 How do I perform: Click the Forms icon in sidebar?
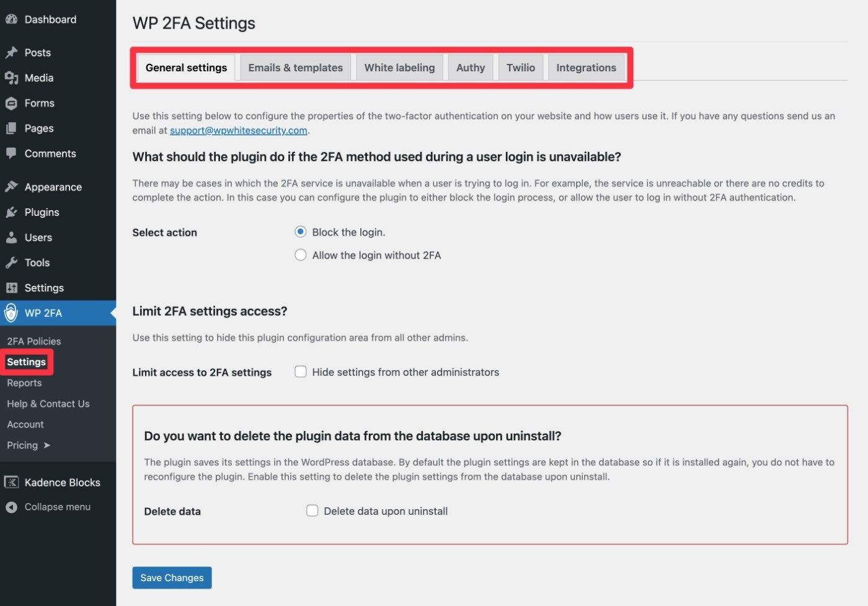tap(11, 103)
